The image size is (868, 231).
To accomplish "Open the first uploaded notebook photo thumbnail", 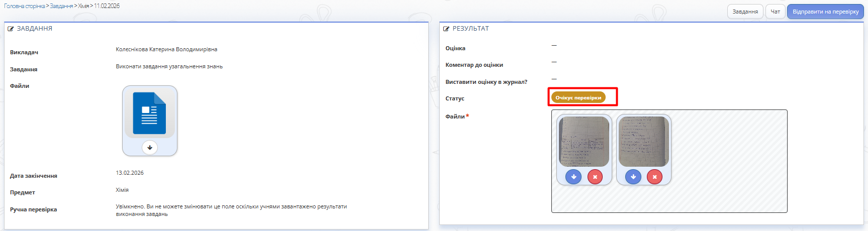I will [x=584, y=142].
